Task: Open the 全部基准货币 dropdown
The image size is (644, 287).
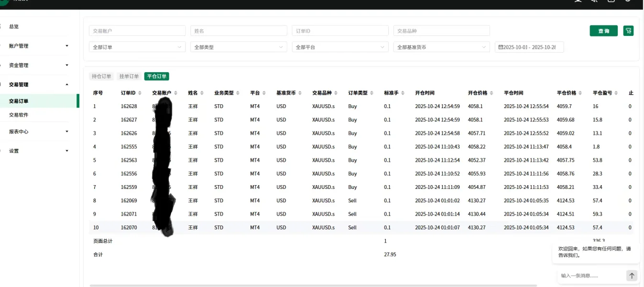Action: point(441,47)
